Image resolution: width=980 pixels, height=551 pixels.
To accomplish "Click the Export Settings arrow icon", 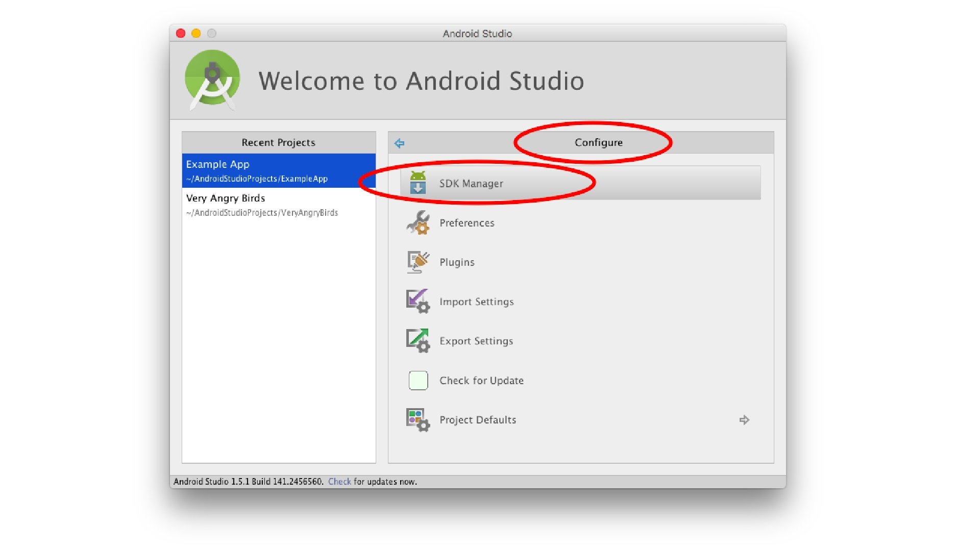I will pos(418,341).
